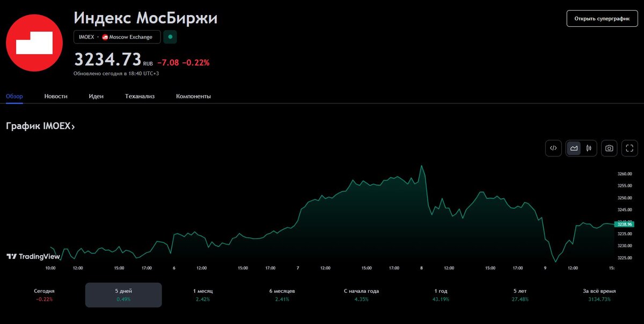Open chart in fullscreen mode icon
644x324 pixels.
click(x=630, y=148)
